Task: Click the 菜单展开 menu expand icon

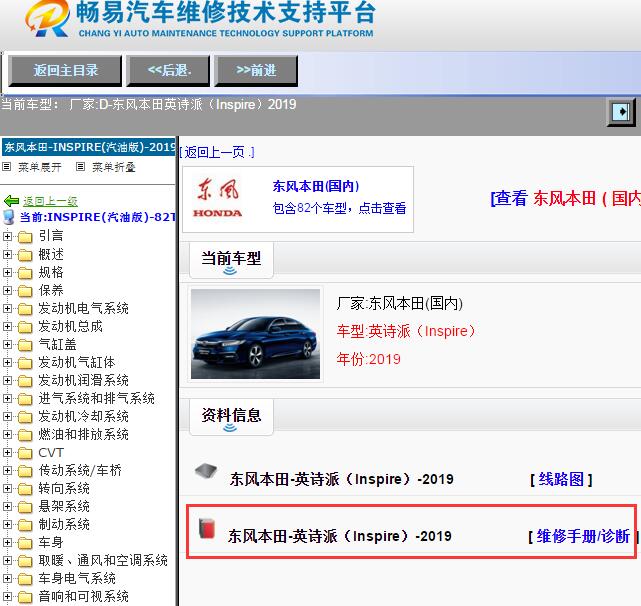Action: [7, 166]
